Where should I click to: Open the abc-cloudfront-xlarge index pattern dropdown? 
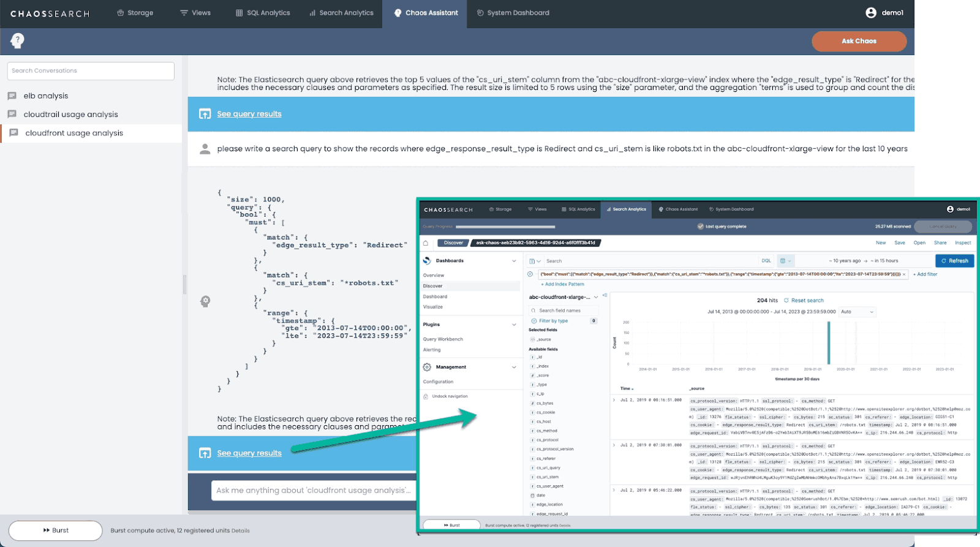563,298
